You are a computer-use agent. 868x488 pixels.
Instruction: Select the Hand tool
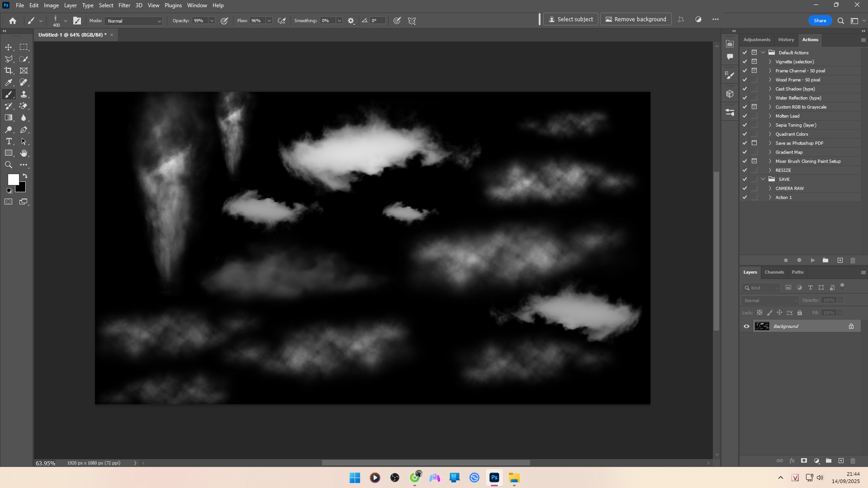pyautogui.click(x=24, y=153)
